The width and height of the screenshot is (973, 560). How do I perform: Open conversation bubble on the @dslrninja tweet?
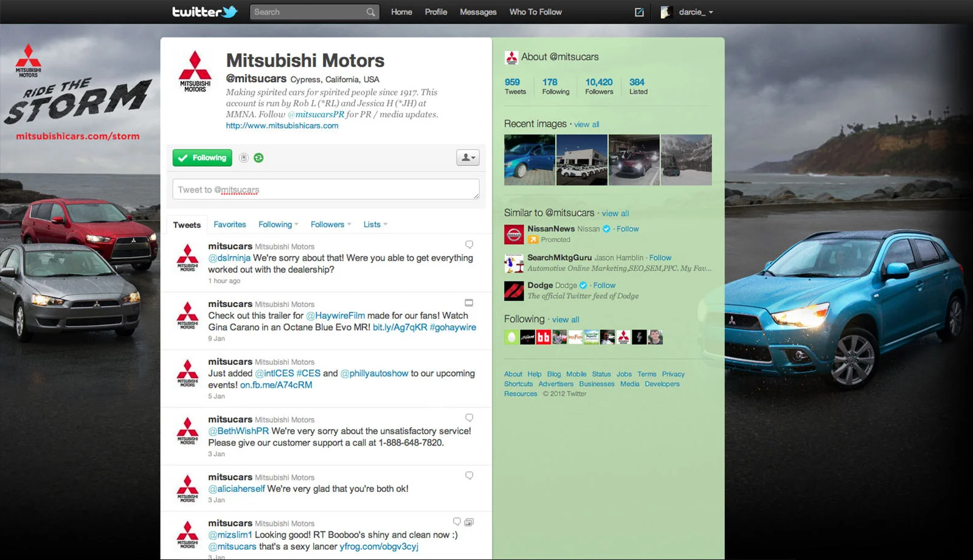point(469,244)
